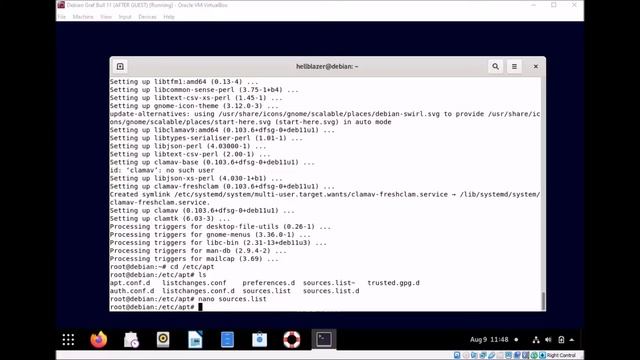This screenshot has width=640, height=360.
Task: Open the Help lifebuoy icon in the dock
Action: click(291, 340)
